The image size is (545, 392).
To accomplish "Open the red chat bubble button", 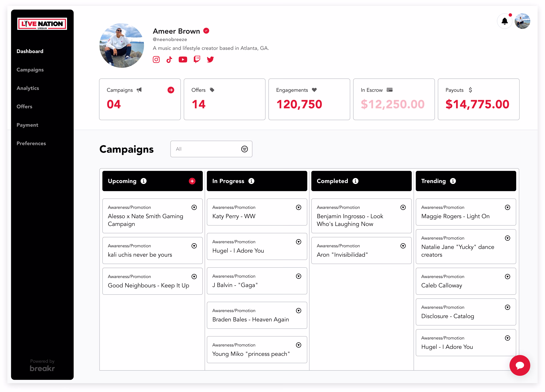I will 520,365.
